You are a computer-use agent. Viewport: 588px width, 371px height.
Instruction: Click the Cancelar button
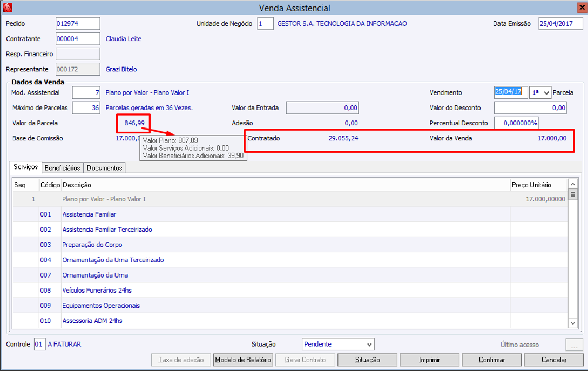pos(553,360)
